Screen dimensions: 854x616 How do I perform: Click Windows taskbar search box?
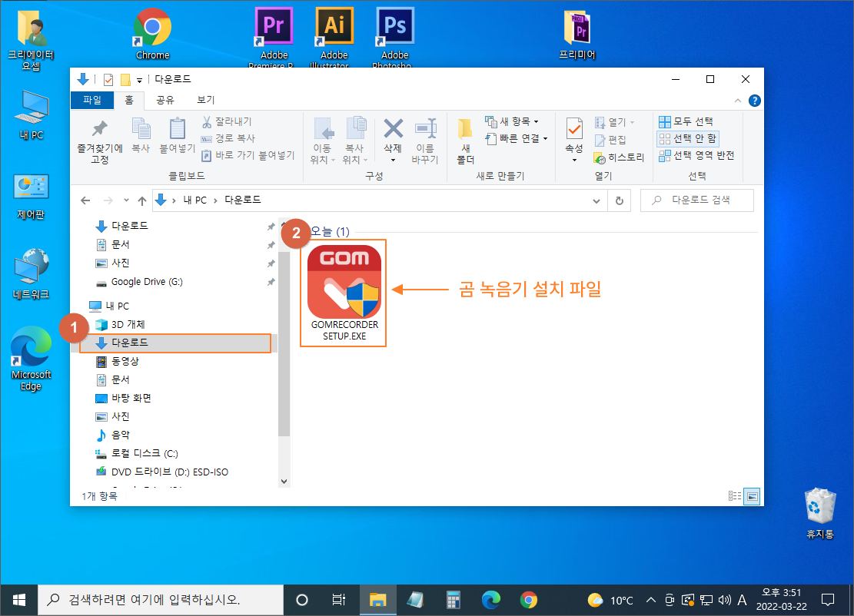[161, 600]
